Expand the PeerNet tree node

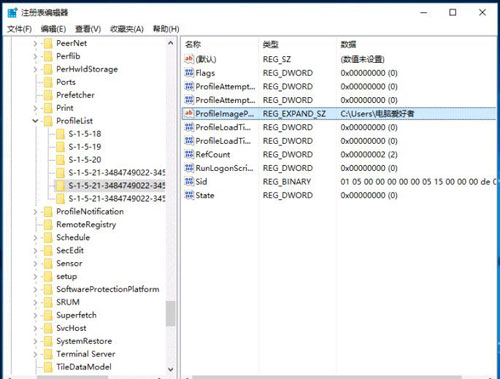click(x=35, y=43)
